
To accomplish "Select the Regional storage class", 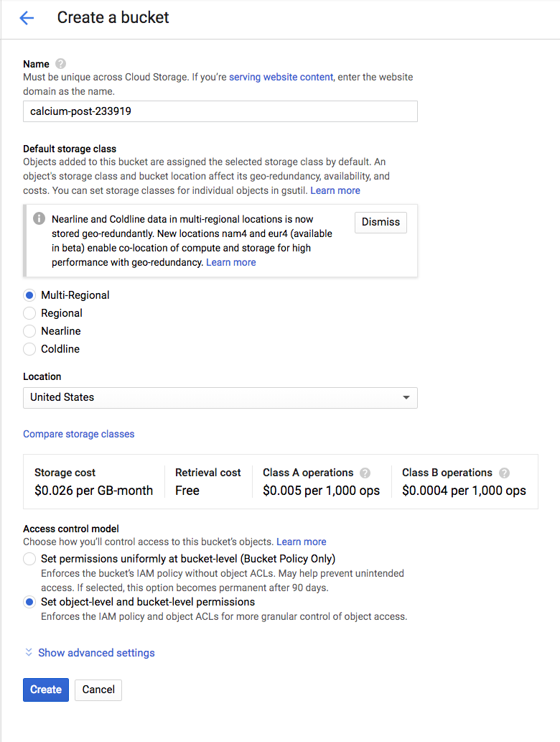I will 29,313.
